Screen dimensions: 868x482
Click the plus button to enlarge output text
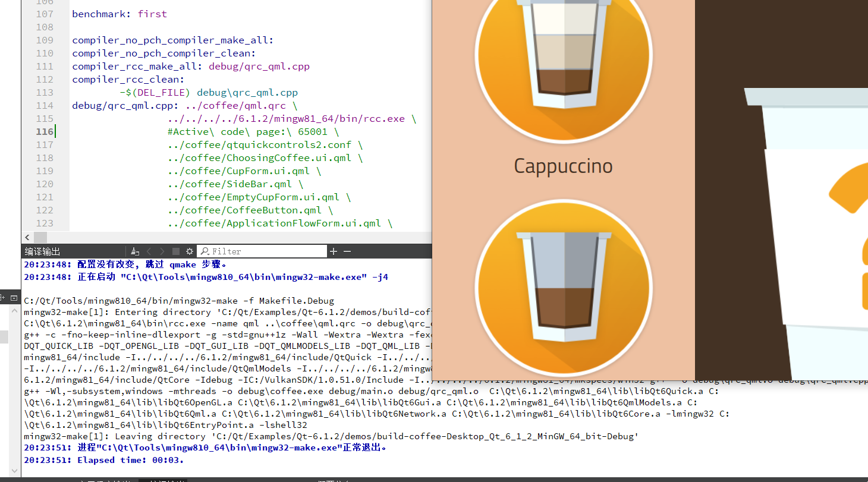coord(333,251)
